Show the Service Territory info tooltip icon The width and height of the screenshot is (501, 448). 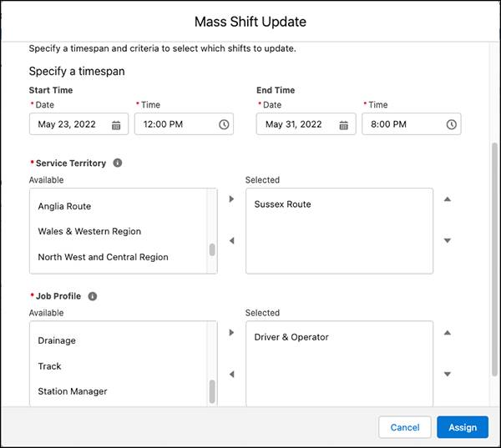[118, 163]
